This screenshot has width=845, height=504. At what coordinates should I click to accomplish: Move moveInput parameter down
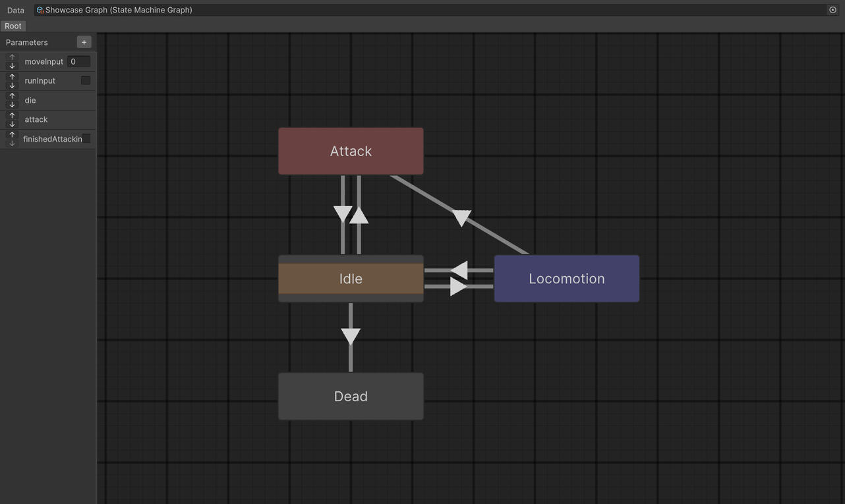tap(12, 66)
